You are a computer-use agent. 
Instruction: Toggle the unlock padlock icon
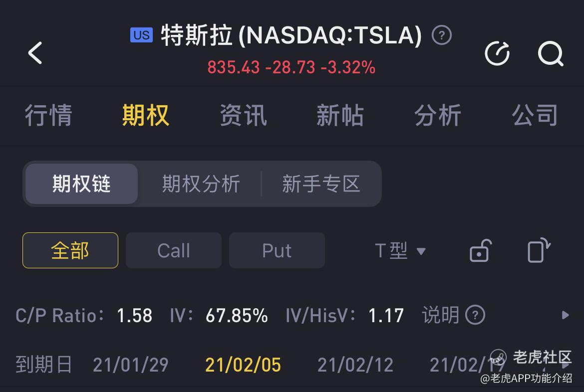click(x=481, y=250)
